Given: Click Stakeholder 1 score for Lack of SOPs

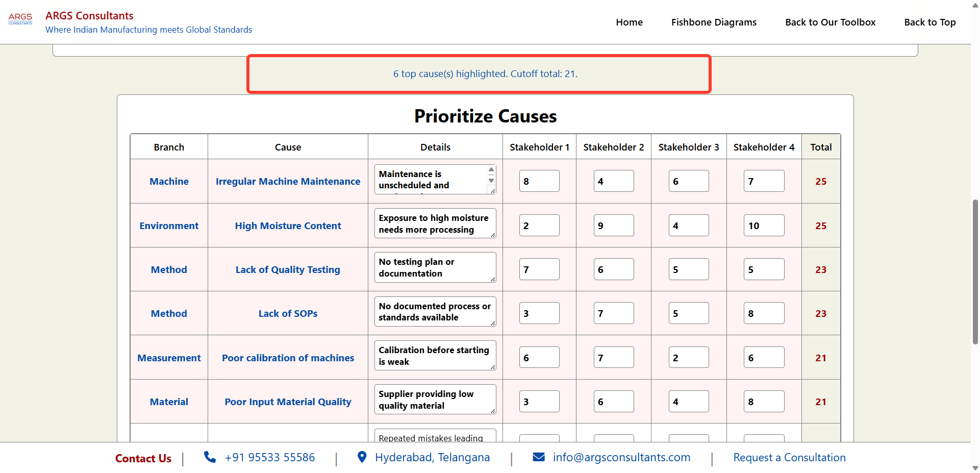Looking at the screenshot, I should click(x=539, y=313).
